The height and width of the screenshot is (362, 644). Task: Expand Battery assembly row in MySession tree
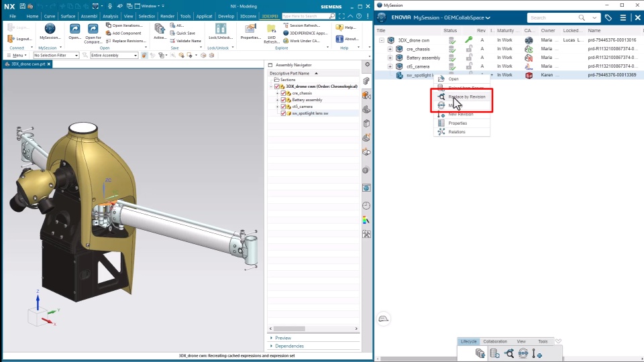click(x=390, y=58)
